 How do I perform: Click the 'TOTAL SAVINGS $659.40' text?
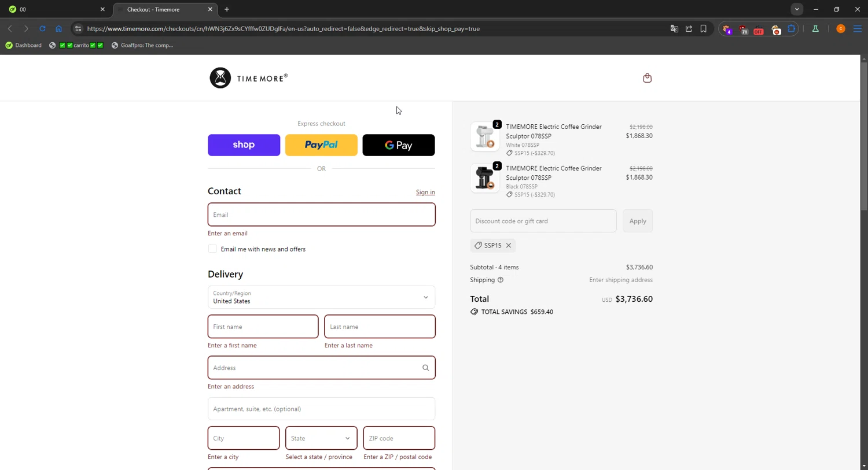tap(517, 312)
